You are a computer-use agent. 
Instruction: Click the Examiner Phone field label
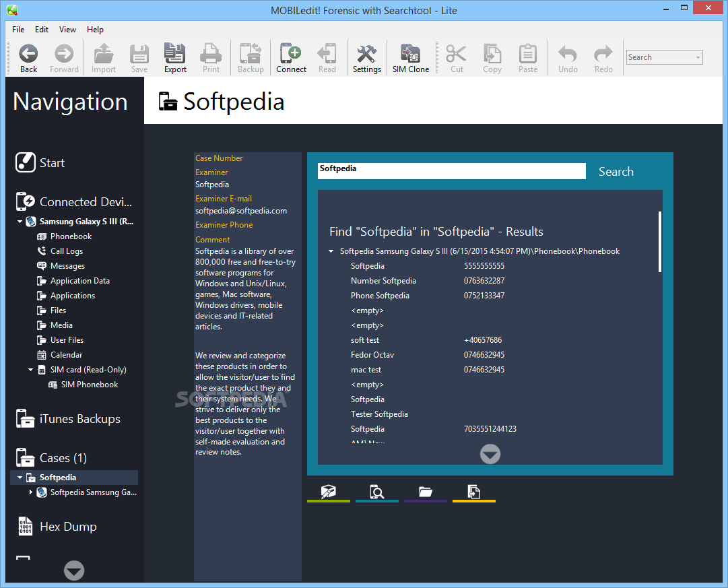point(224,225)
